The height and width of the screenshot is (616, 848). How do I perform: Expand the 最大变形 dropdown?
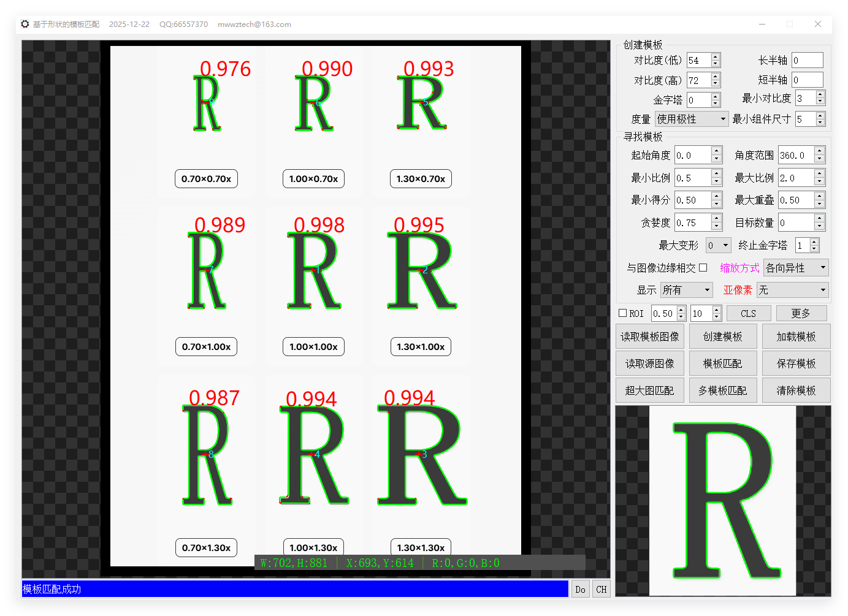(718, 245)
